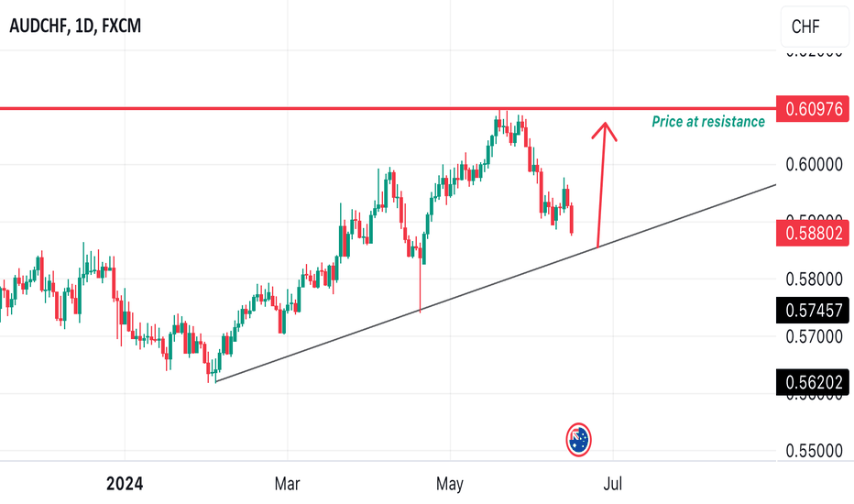Click the 0.57000 price axis level

814,336
